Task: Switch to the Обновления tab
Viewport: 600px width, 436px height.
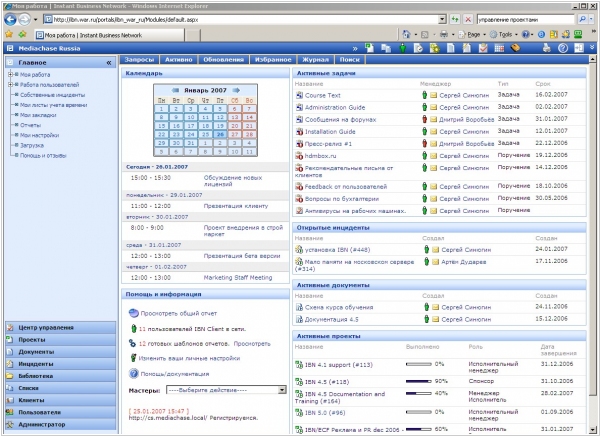Action: [x=223, y=60]
